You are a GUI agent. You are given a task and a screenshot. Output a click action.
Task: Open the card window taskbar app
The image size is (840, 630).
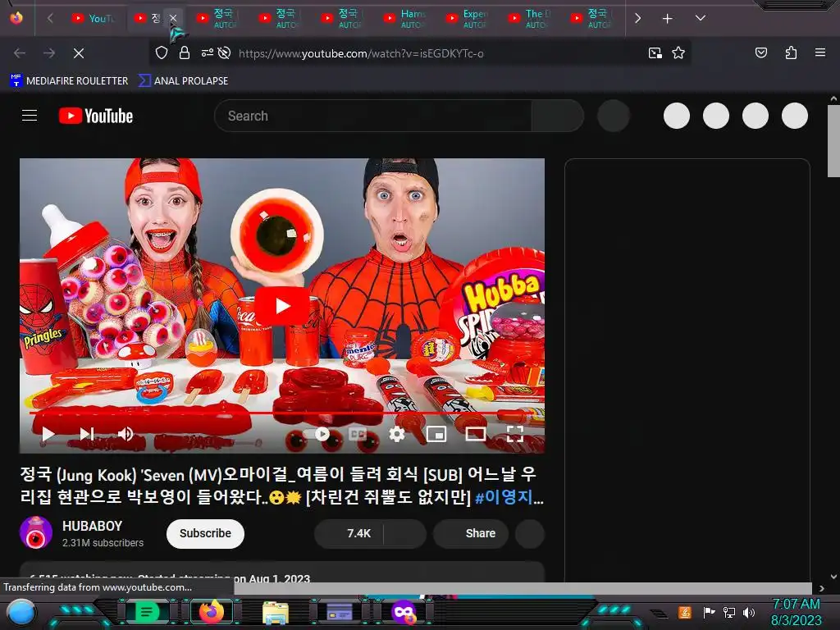pos(340,612)
